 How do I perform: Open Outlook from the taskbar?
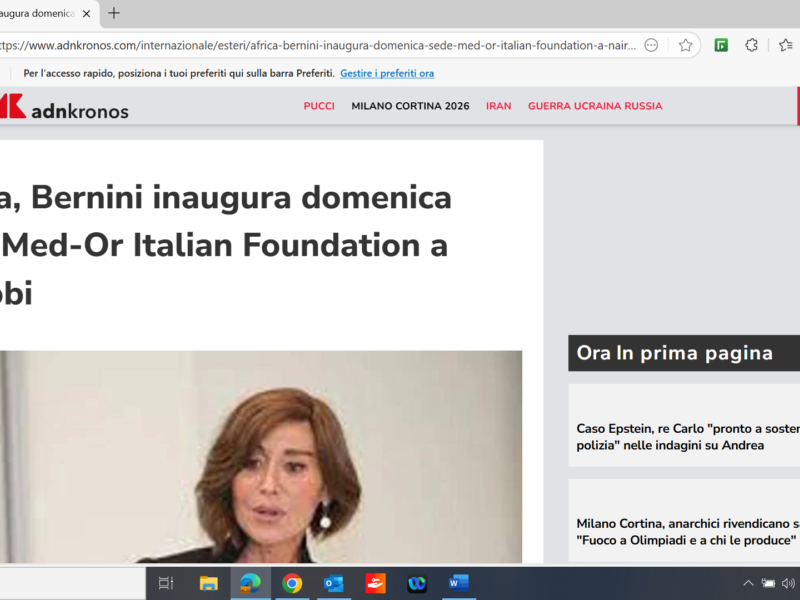coord(334,583)
